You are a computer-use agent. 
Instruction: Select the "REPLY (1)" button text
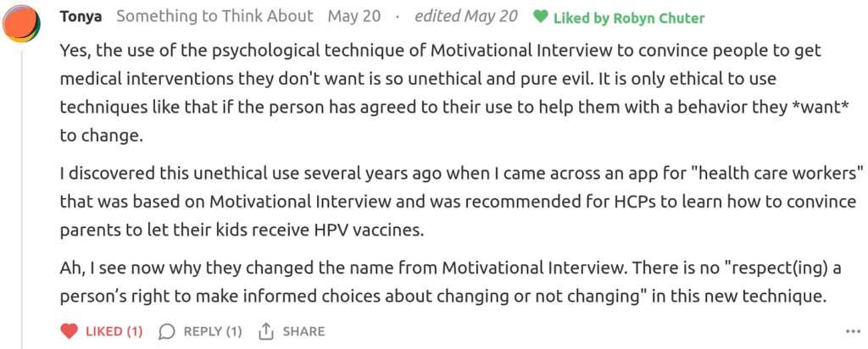212,331
